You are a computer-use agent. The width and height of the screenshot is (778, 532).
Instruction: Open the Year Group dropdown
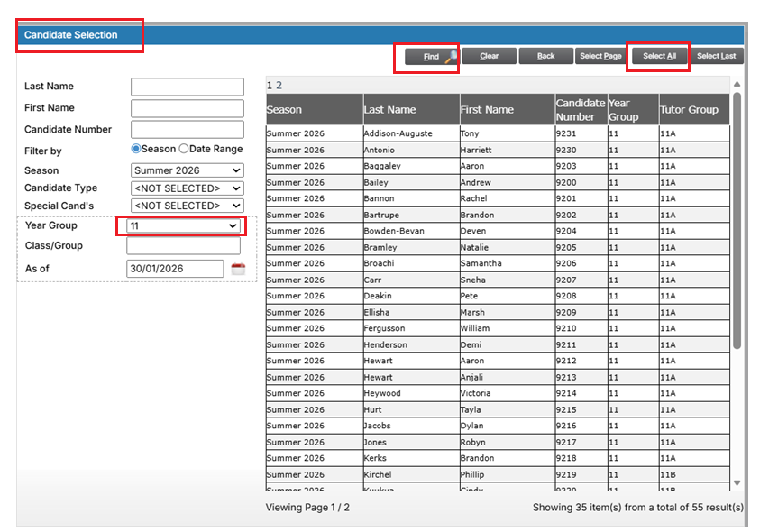pyautogui.click(x=183, y=226)
